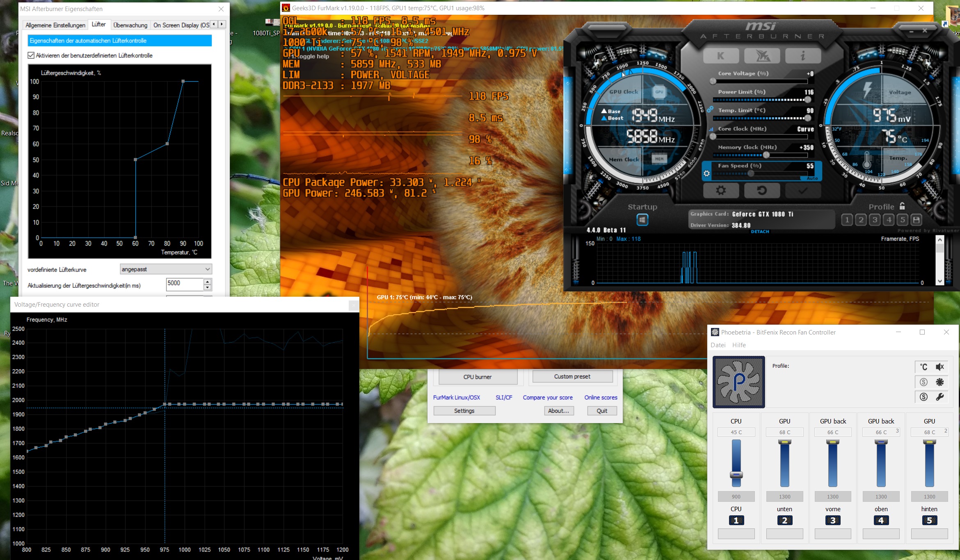
Task: Uncheck custom fan control checkbox
Action: (31, 55)
